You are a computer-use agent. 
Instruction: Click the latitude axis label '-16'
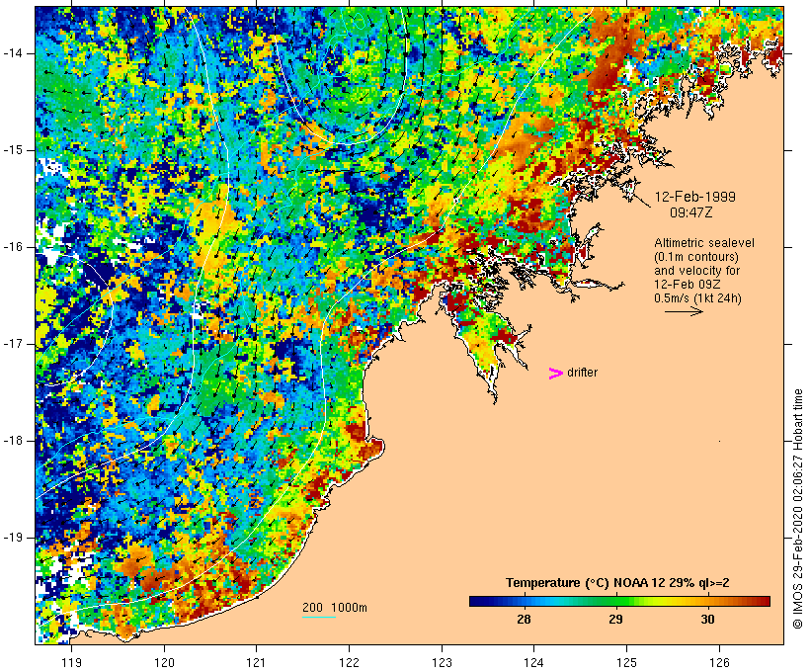[13, 247]
